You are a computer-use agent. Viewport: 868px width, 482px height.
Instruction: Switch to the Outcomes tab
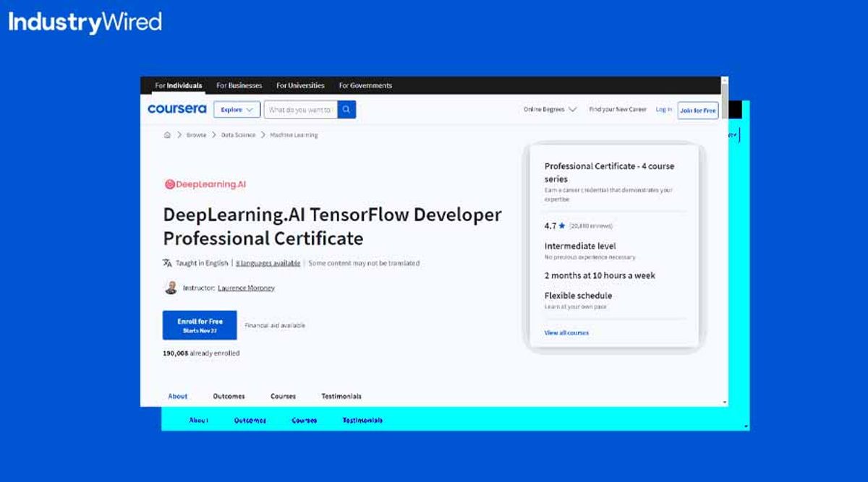(x=229, y=396)
